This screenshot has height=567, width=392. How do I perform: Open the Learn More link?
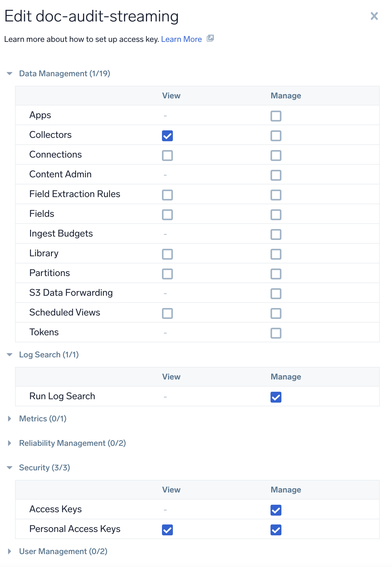tap(181, 39)
